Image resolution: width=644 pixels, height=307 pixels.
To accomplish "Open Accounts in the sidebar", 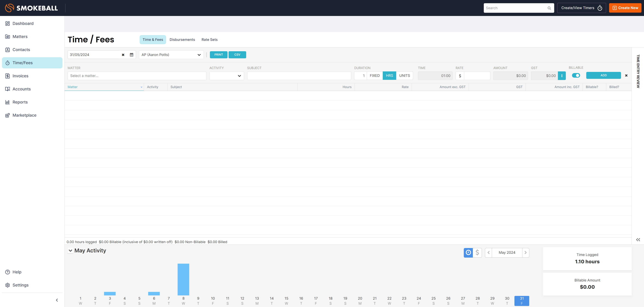I will [x=32, y=89].
